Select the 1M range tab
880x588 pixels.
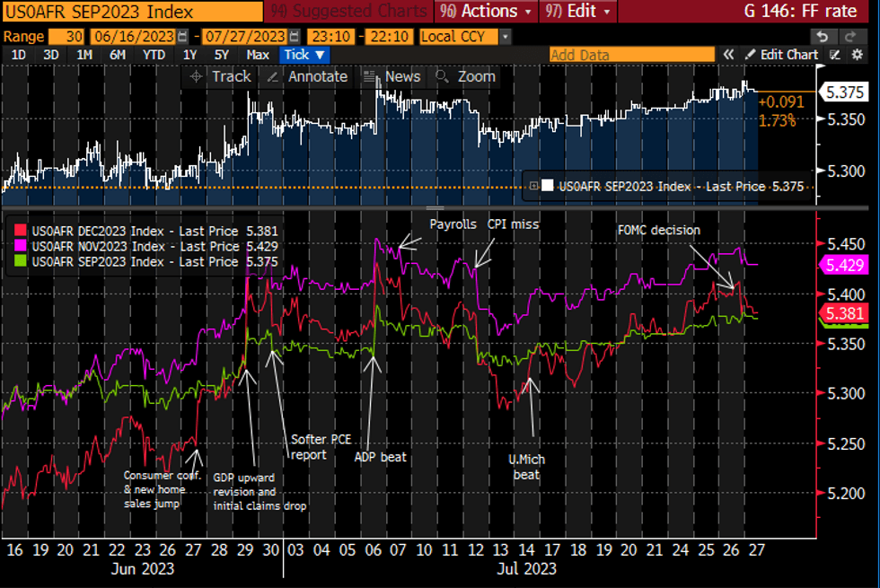tap(84, 55)
